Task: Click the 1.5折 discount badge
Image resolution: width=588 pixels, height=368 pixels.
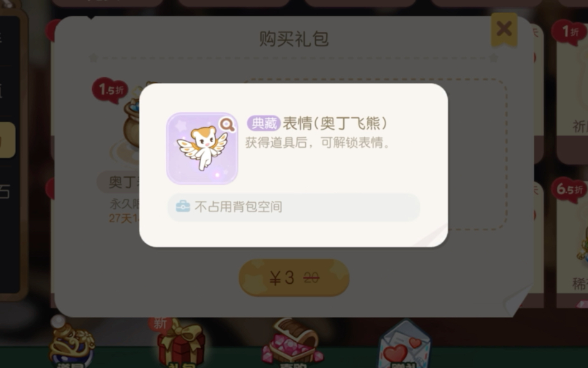Action: (110, 90)
